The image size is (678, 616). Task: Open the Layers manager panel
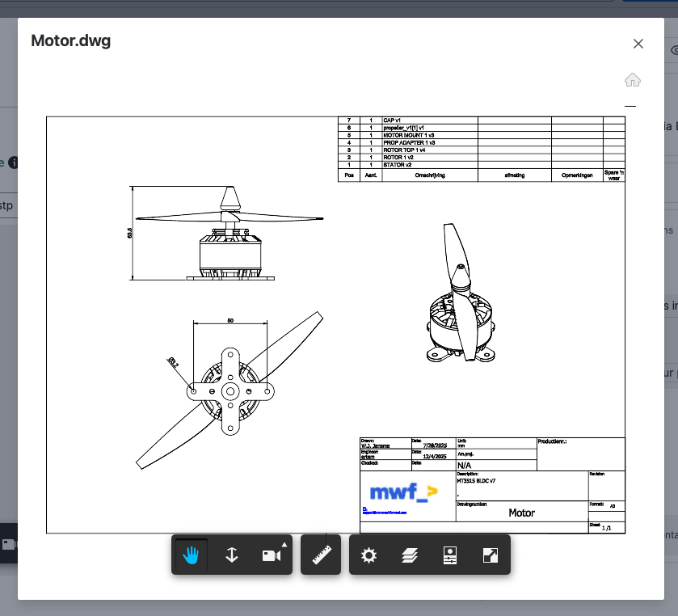coord(410,555)
